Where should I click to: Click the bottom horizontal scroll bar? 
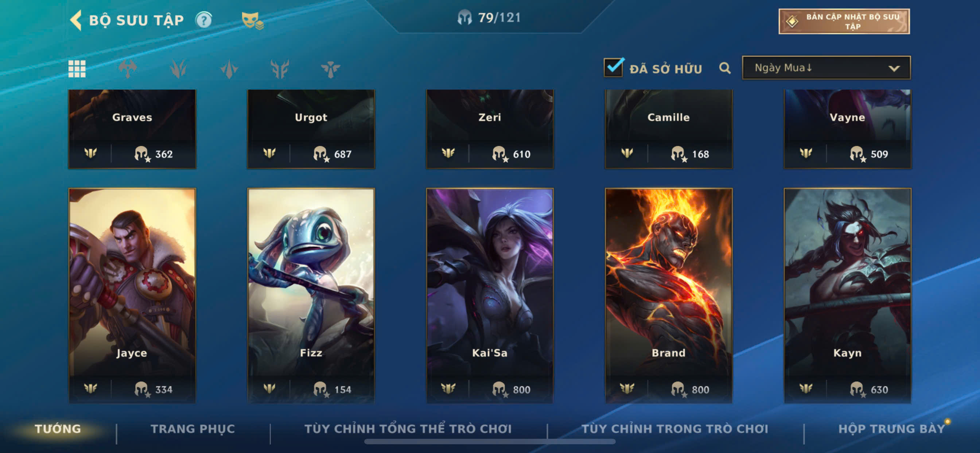[490, 442]
